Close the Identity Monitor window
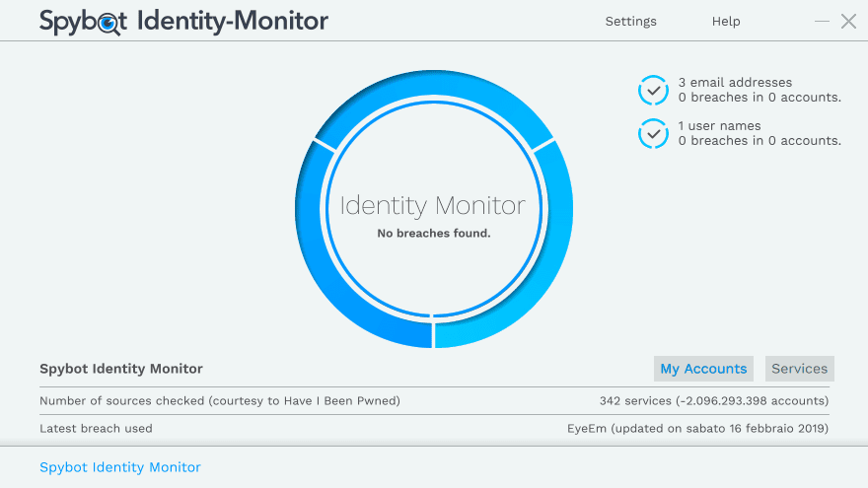 pyautogui.click(x=848, y=21)
